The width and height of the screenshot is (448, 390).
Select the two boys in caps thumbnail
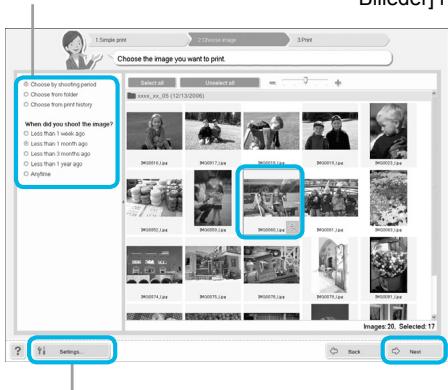tap(330, 131)
